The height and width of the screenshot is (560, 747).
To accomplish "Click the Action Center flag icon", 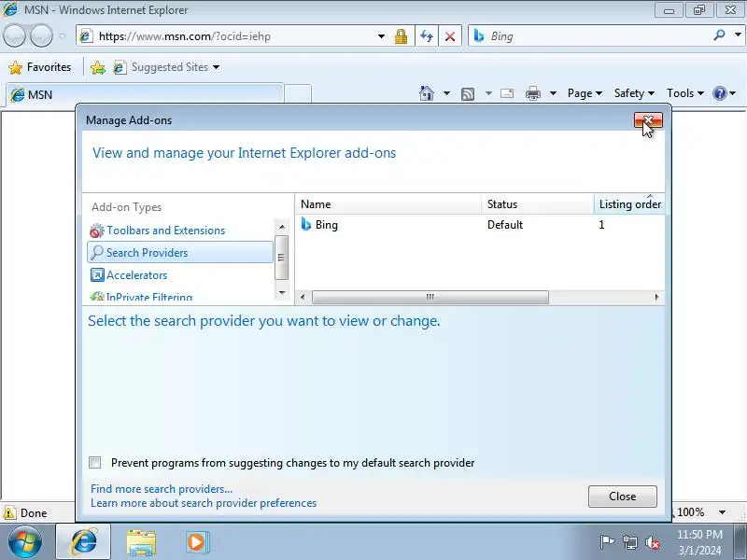I will point(606,542).
